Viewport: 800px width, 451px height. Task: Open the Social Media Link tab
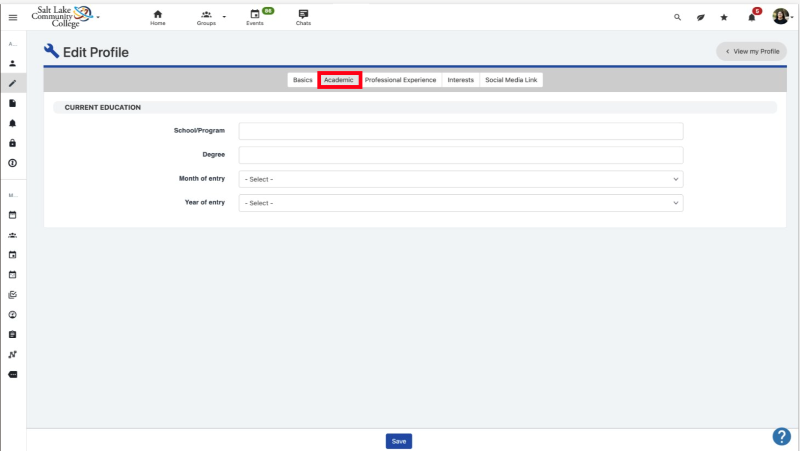pyautogui.click(x=511, y=80)
